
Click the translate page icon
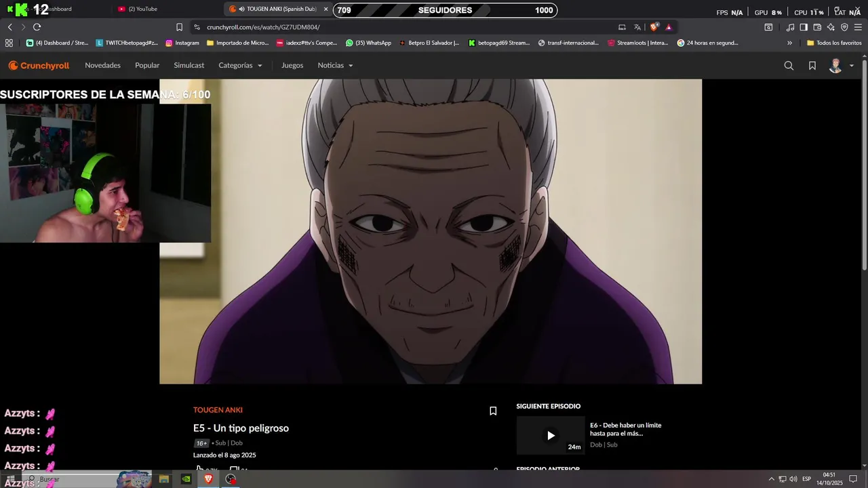click(637, 27)
